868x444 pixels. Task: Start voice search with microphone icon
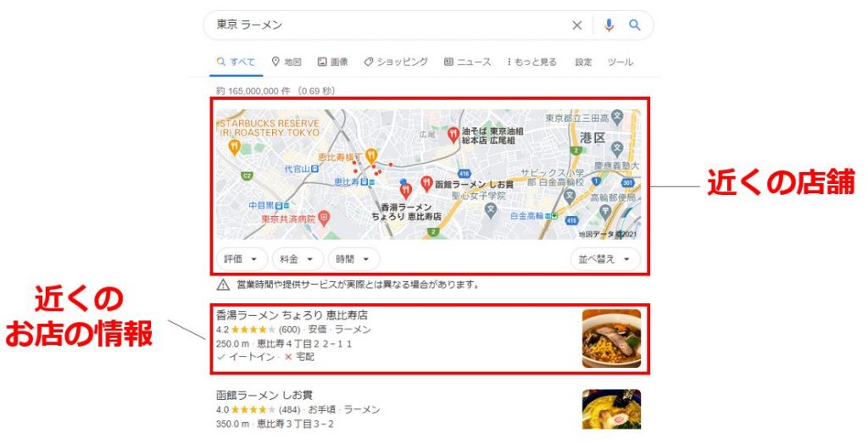[609, 25]
